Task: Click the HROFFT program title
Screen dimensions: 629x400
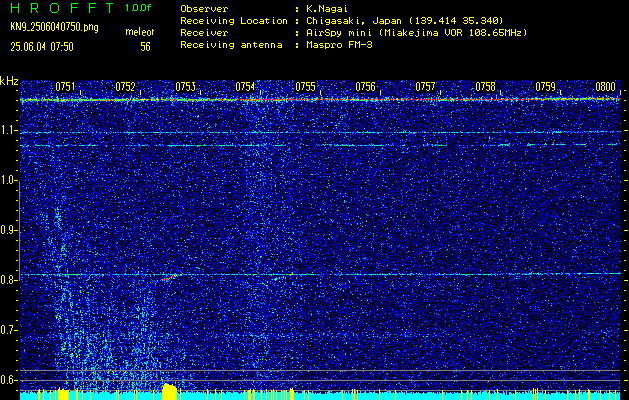Action: pos(62,8)
